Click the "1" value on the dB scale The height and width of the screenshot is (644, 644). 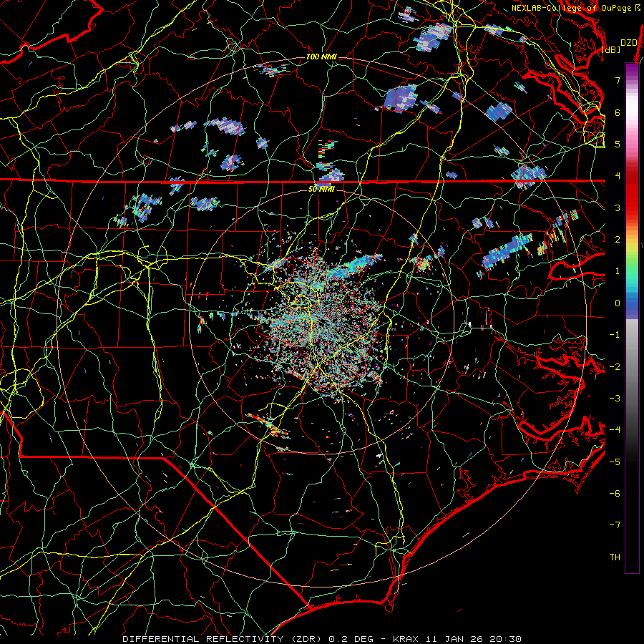coord(618,271)
